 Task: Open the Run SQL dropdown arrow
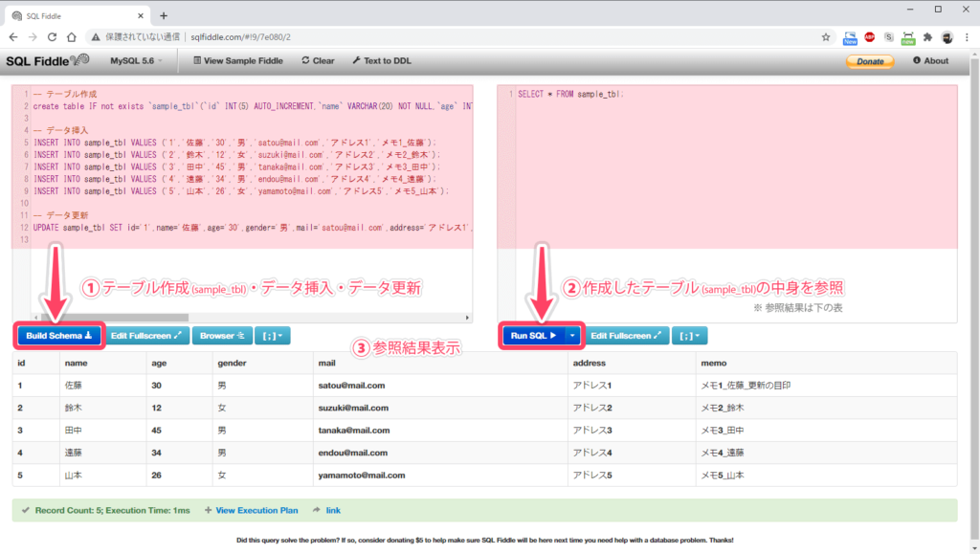[x=572, y=336]
